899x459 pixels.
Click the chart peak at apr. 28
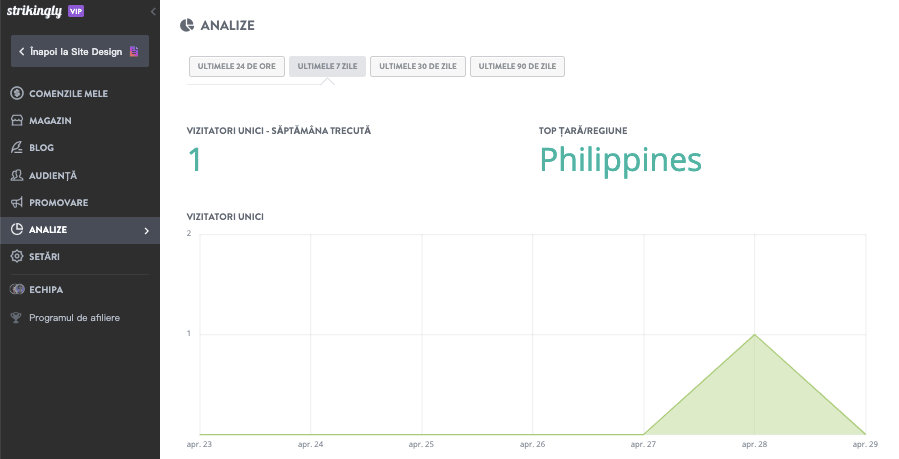pyautogui.click(x=755, y=334)
